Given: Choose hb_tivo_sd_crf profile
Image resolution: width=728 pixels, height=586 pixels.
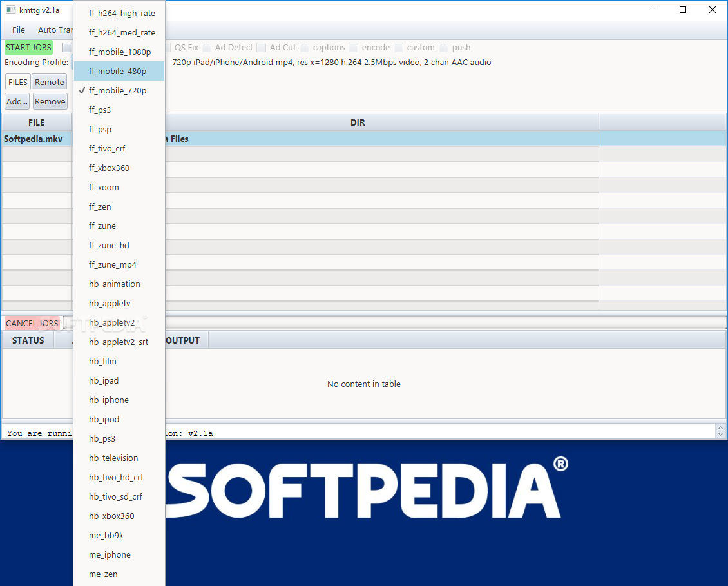Looking at the screenshot, I should 119,497.
